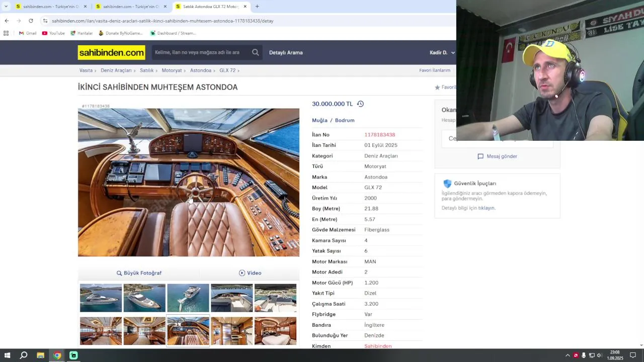
Task: Click the Motoryat breadcrumb
Action: tap(172, 70)
